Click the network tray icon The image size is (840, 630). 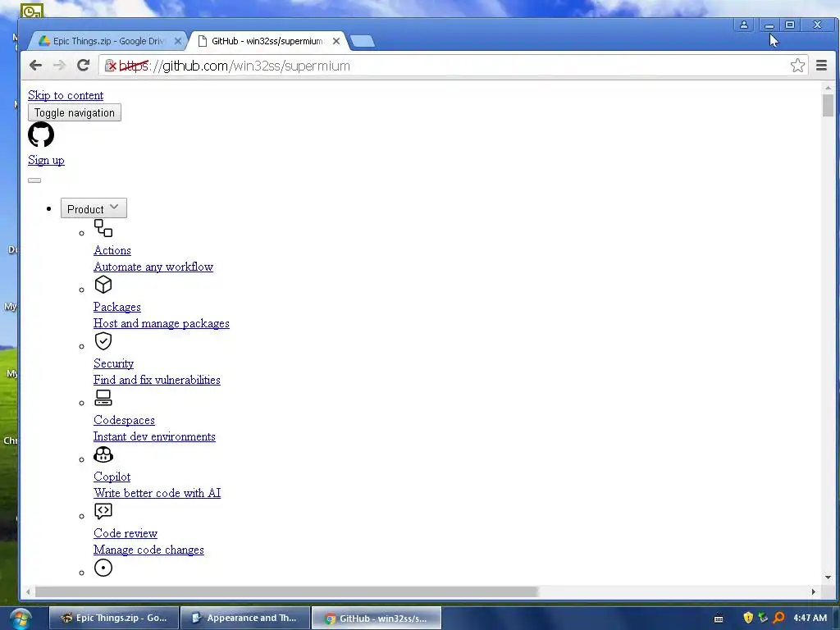[x=764, y=618]
